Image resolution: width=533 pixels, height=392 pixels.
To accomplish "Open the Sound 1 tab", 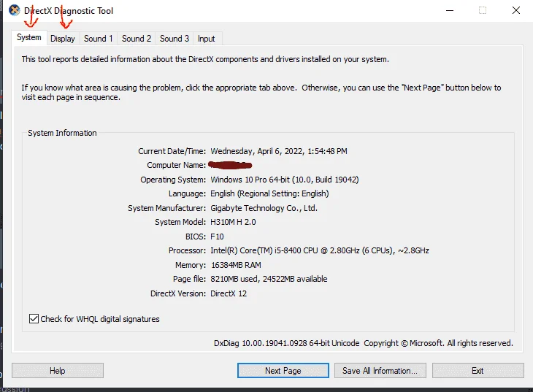I will (99, 39).
